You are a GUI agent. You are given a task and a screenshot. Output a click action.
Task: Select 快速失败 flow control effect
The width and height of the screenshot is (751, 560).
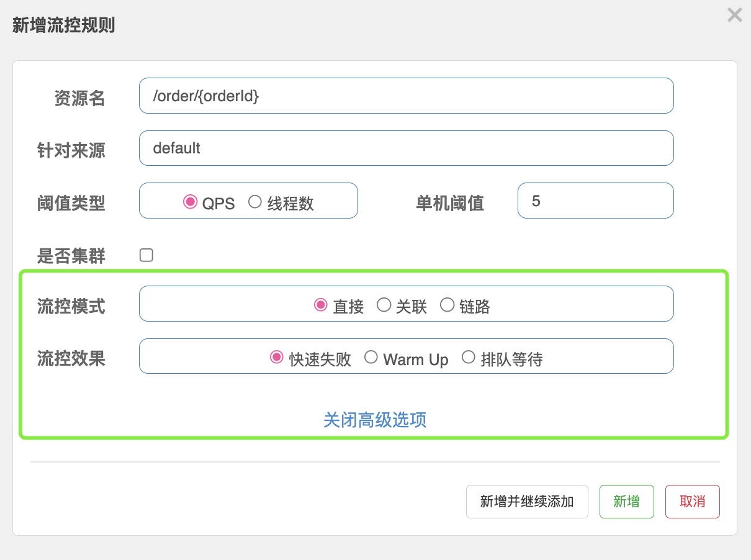pyautogui.click(x=277, y=358)
